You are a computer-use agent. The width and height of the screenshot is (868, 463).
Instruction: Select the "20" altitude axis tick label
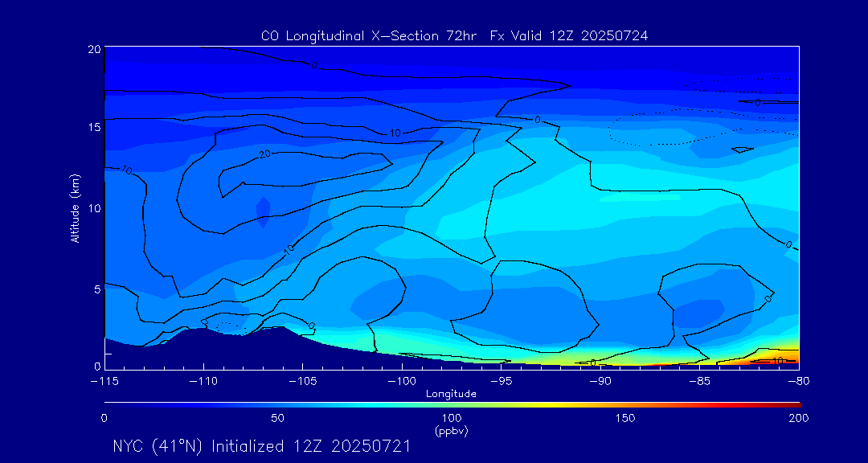tap(93, 48)
